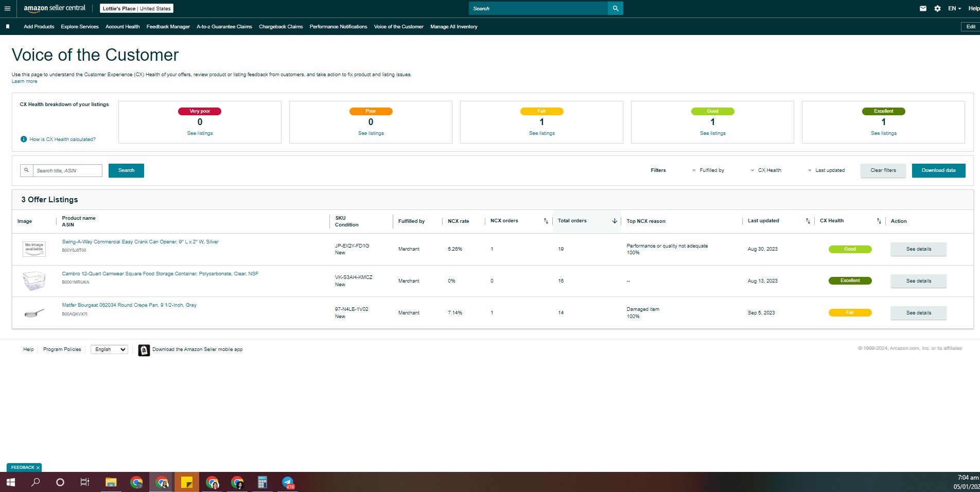
Task: Click Program Policies in the footer
Action: tap(62, 349)
